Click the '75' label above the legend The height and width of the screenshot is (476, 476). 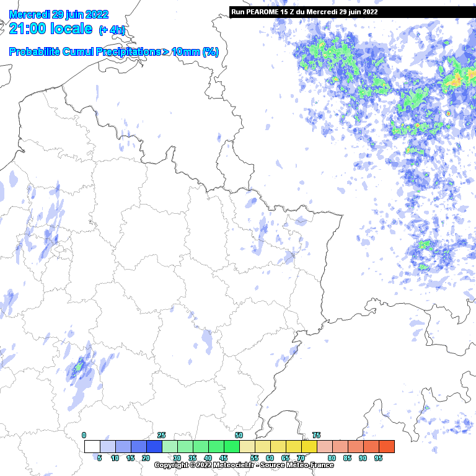(x=316, y=435)
